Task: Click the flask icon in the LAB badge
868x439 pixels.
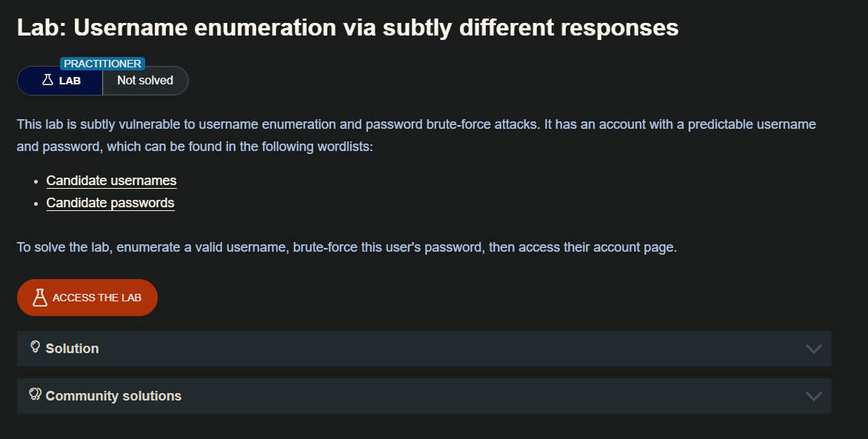Action: [x=47, y=80]
